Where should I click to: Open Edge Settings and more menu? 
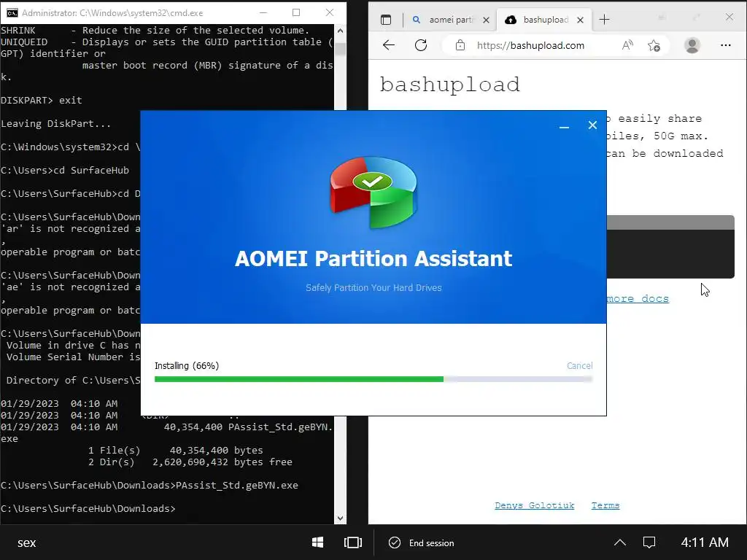(x=726, y=45)
